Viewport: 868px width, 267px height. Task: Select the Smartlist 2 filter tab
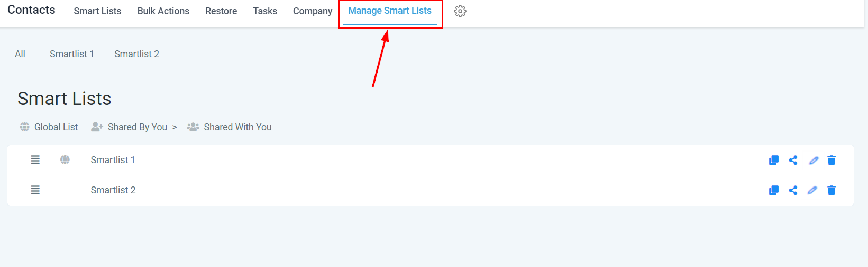136,54
